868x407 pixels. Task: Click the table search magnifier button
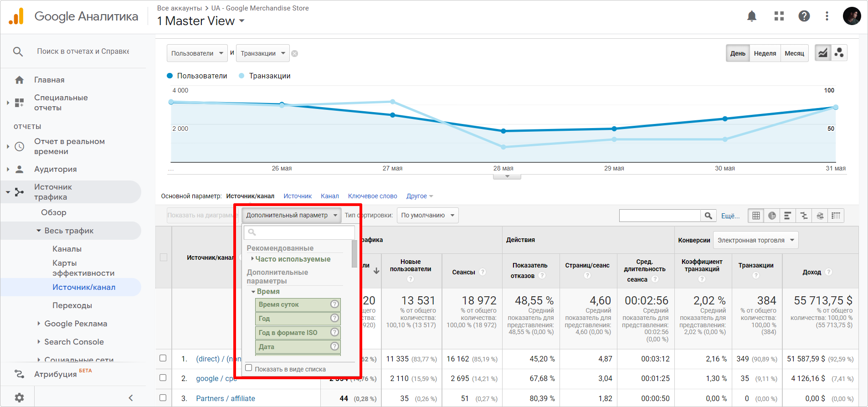coord(708,216)
